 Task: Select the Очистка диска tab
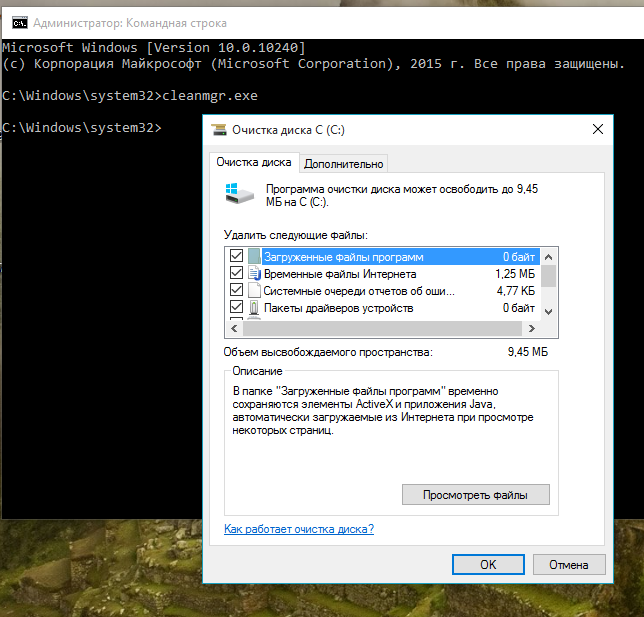tap(254, 162)
